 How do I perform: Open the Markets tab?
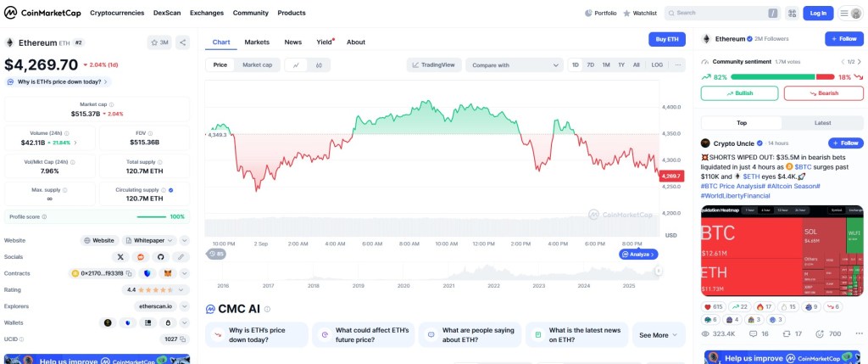coord(257,42)
